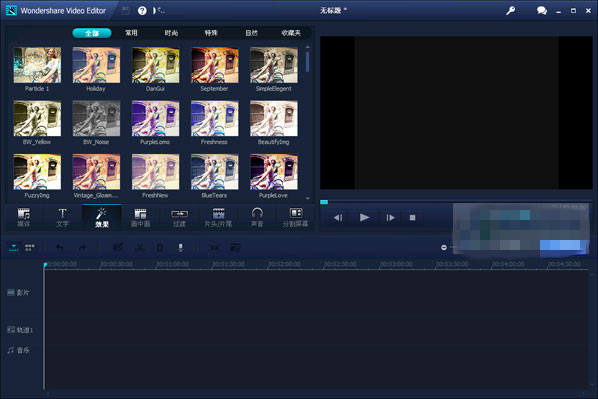Choose the BeautifyIng effect thumbnail
598x399 pixels.
(274, 118)
